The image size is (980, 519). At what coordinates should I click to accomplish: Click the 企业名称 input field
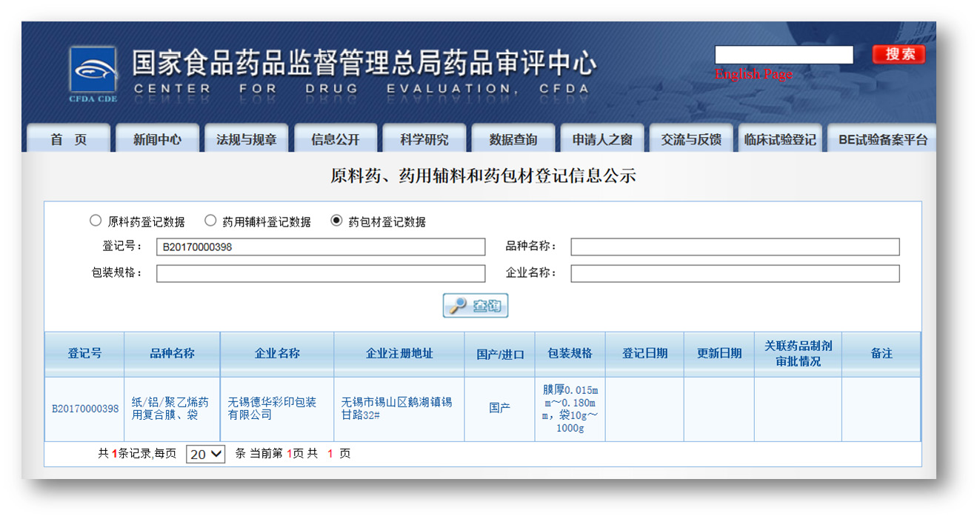coord(735,273)
